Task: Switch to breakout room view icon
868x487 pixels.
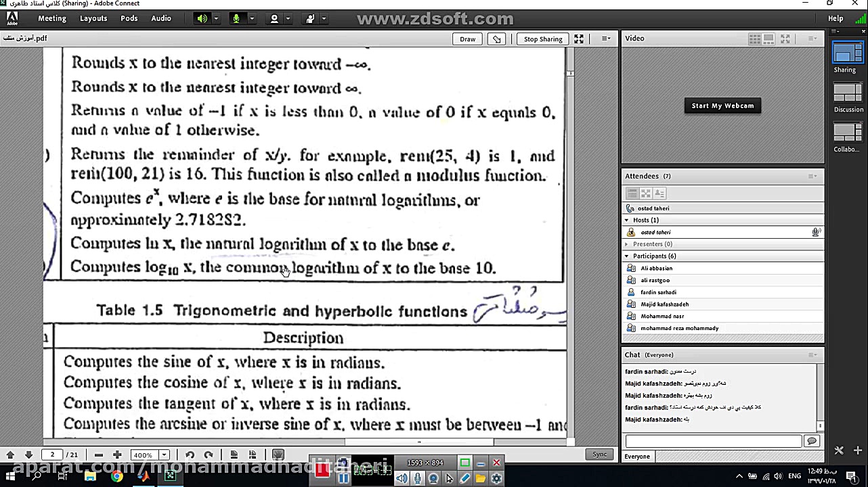Action: click(645, 193)
